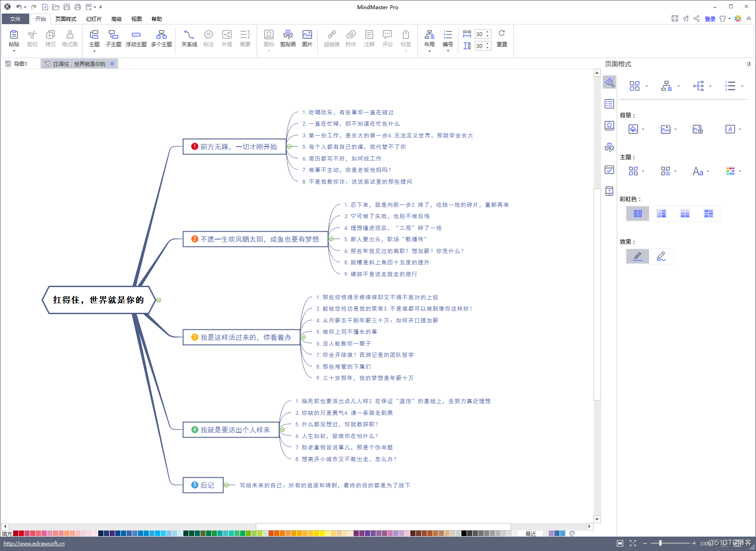Collapse branch '前方无路，一切才刚开始'

[289, 147]
